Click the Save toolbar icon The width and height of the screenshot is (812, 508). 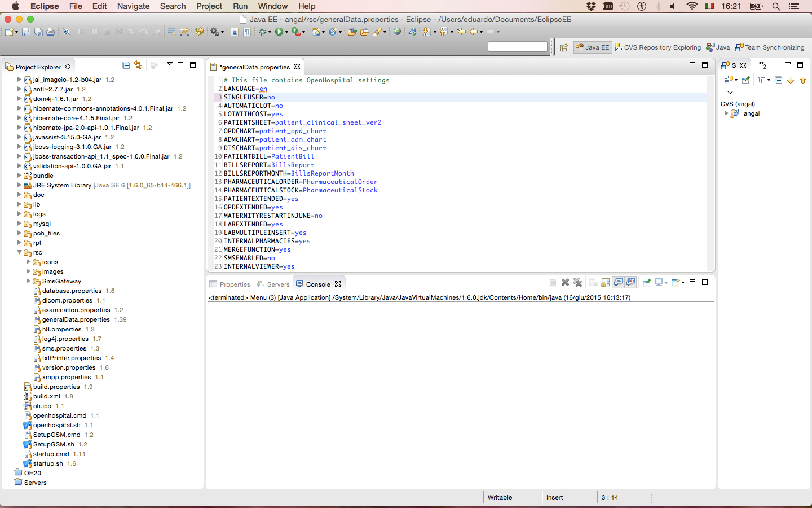click(26, 32)
